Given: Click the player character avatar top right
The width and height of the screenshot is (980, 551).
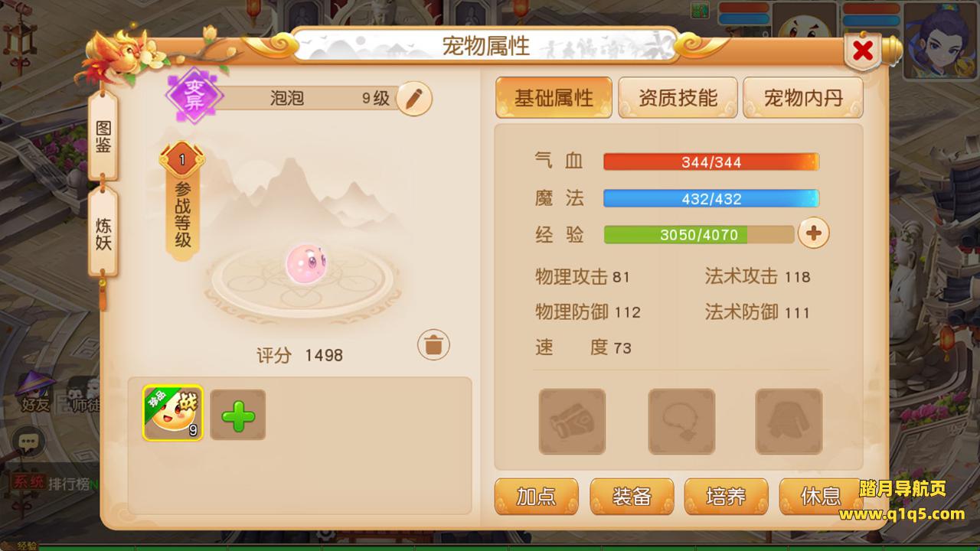Looking at the screenshot, I should coord(941,40).
